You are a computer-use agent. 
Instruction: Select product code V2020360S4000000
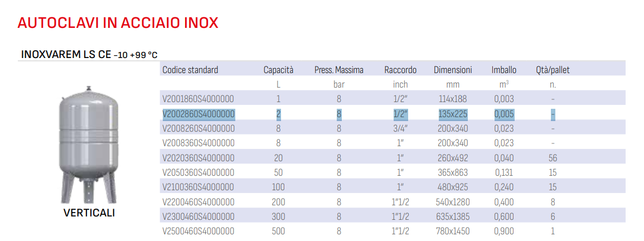pos(198,158)
